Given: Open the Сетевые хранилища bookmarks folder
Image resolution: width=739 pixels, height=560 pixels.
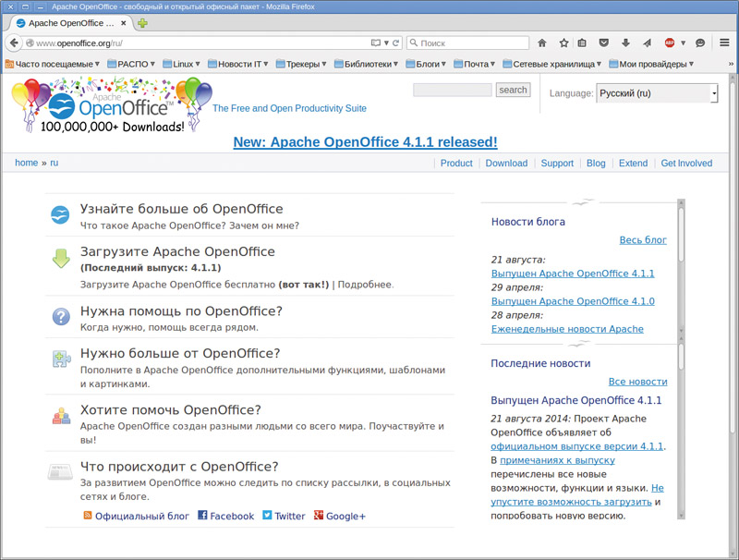Looking at the screenshot, I should point(552,64).
